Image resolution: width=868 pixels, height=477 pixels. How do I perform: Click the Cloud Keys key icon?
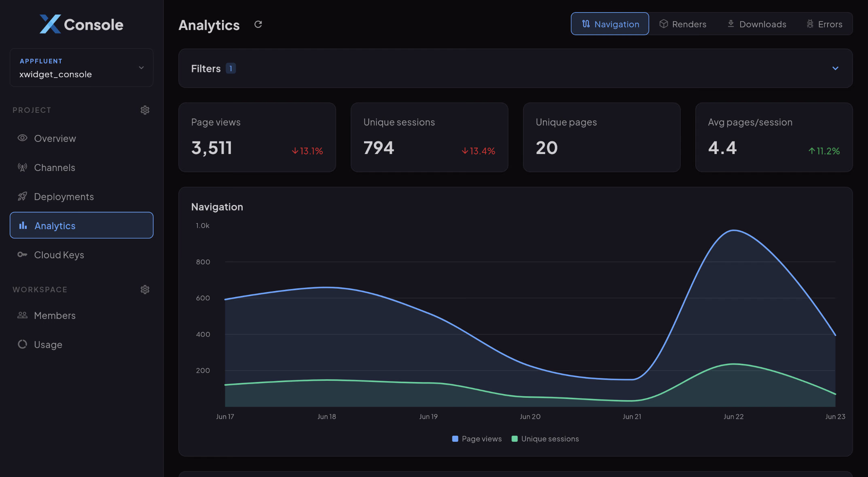23,254
